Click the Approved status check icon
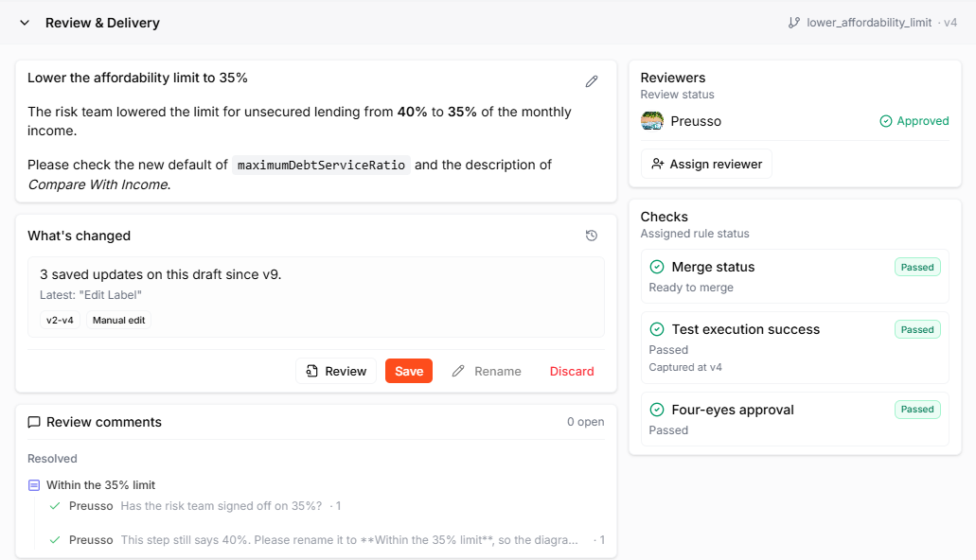976x560 pixels. tap(886, 121)
